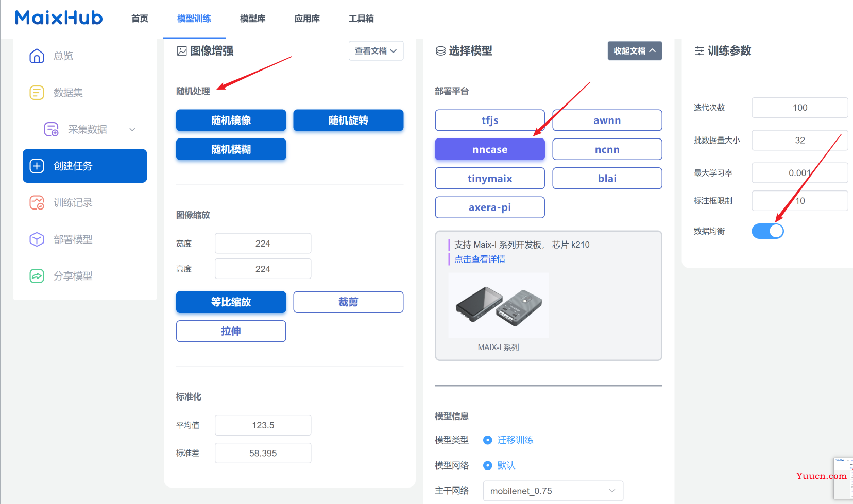The width and height of the screenshot is (853, 504).
Task: Go to the 首页 tab
Action: point(140,19)
